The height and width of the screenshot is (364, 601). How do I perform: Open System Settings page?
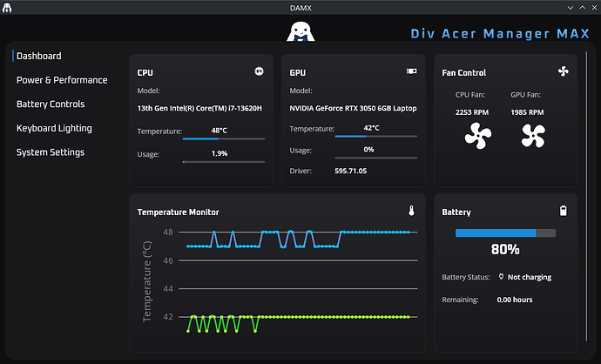(x=51, y=152)
